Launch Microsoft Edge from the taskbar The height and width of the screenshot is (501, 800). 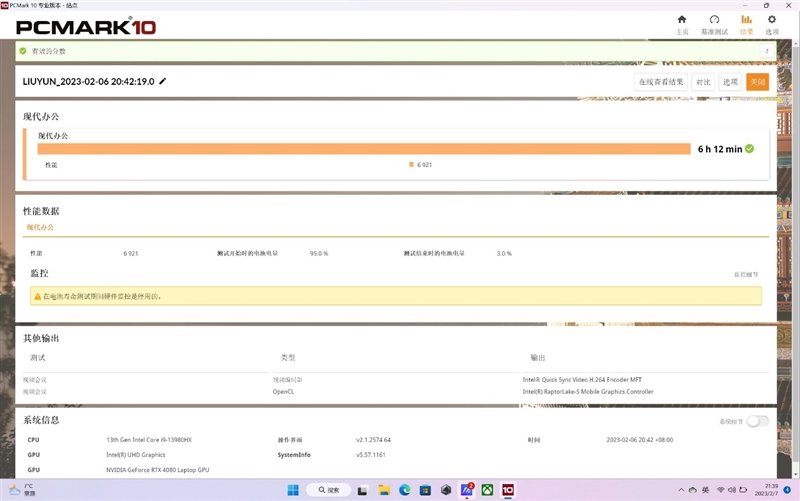pyautogui.click(x=405, y=490)
